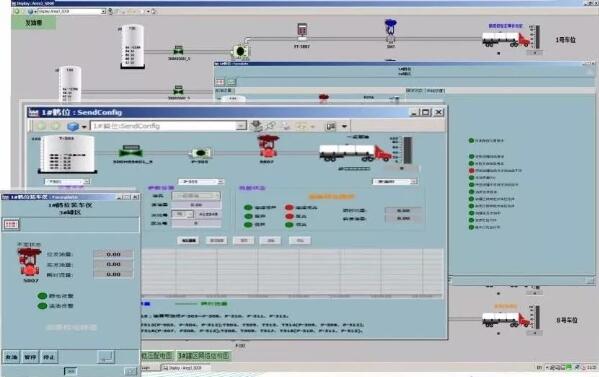Expand the SendConfig display name combo box
599x377 pixels.
click(x=241, y=126)
